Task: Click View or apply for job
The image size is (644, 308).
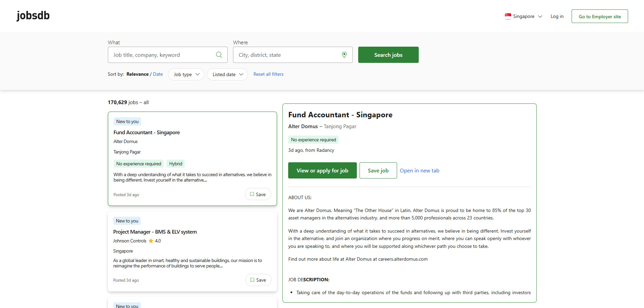Action: coord(322,170)
